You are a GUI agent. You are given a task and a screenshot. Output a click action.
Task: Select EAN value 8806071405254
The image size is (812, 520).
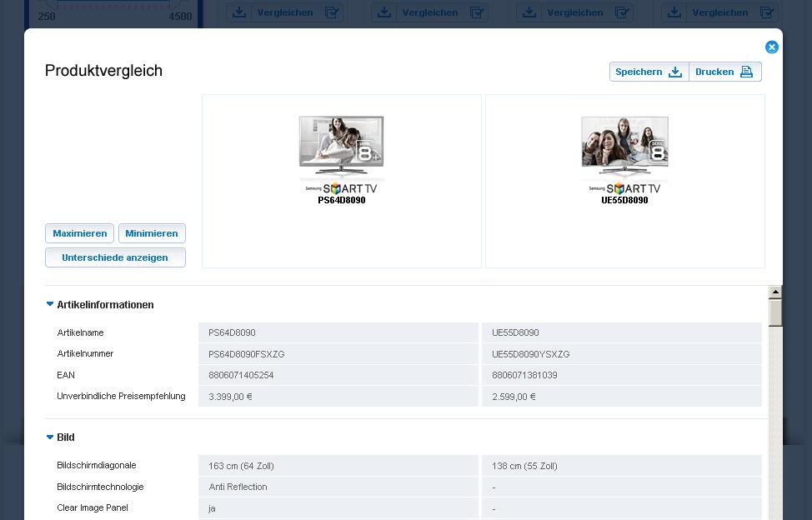click(x=241, y=375)
